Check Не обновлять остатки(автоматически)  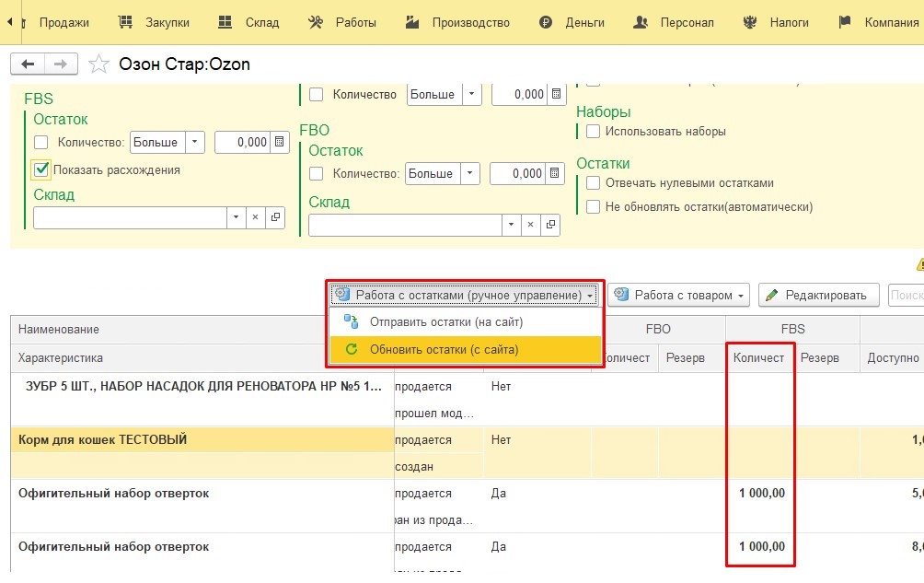[594, 206]
